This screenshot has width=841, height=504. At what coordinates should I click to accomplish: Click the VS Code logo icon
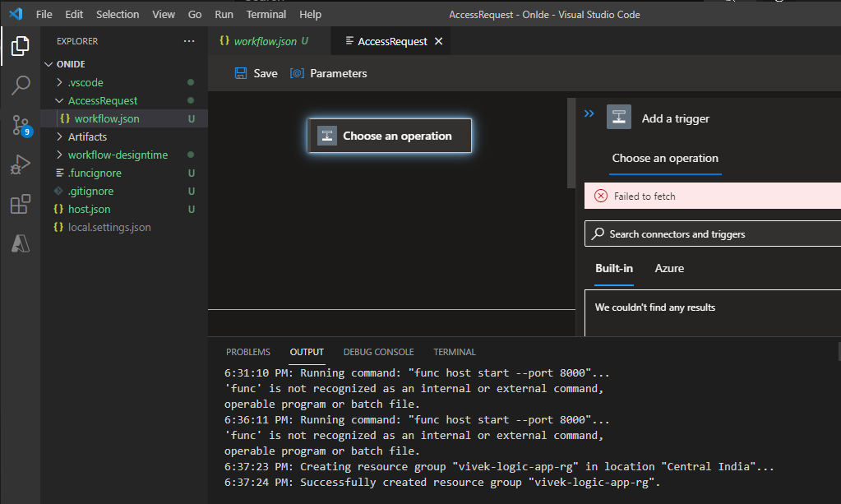tap(16, 14)
